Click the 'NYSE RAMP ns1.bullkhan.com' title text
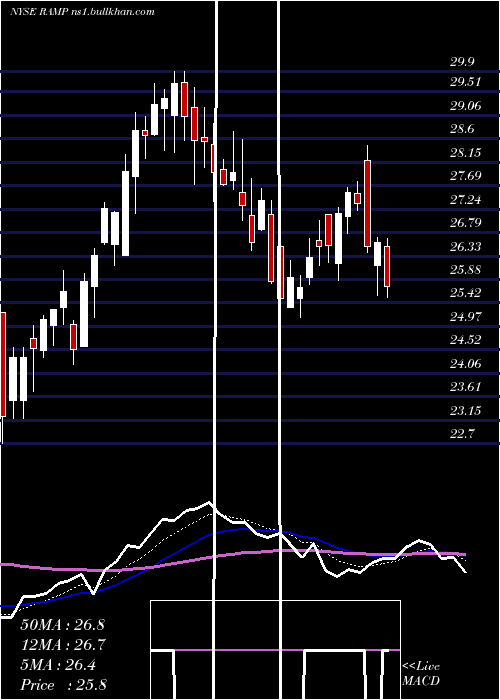The image size is (500, 700). pyautogui.click(x=83, y=12)
